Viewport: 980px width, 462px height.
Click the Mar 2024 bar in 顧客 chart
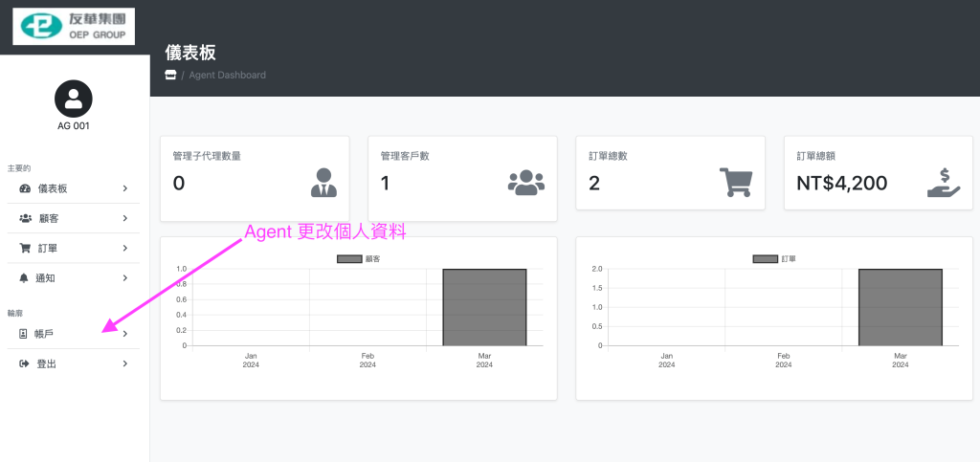[x=484, y=307]
